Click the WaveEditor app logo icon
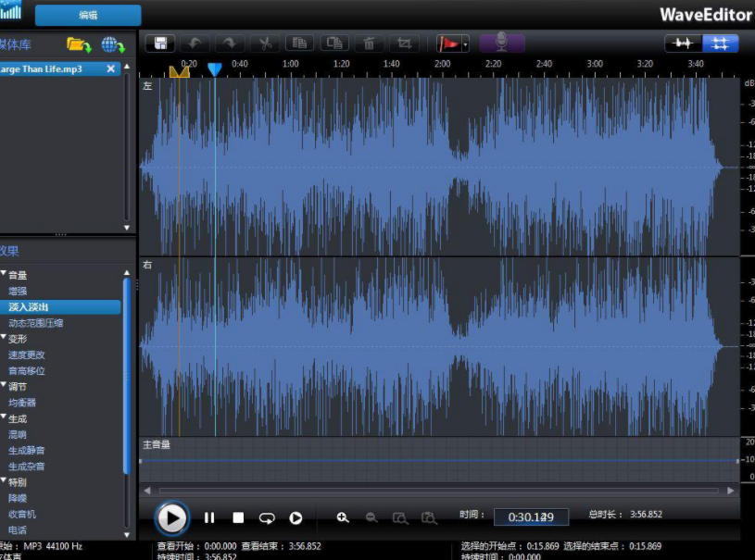This screenshot has width=755, height=560. (x=10, y=9)
